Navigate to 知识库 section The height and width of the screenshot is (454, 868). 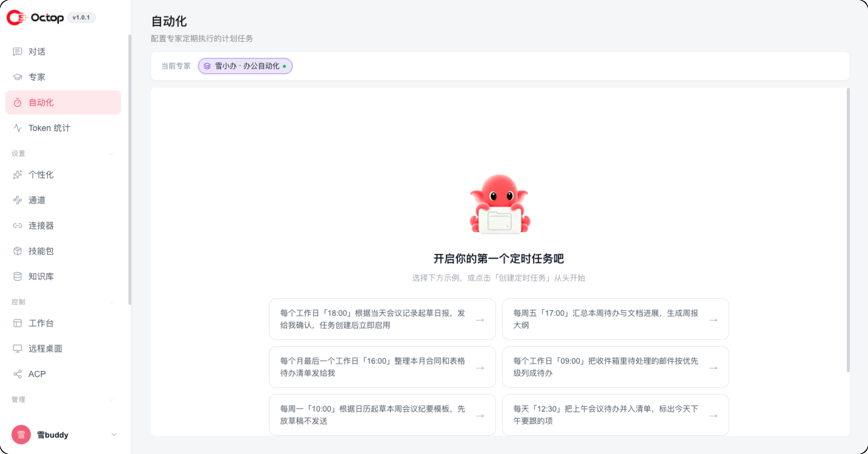pos(63,276)
